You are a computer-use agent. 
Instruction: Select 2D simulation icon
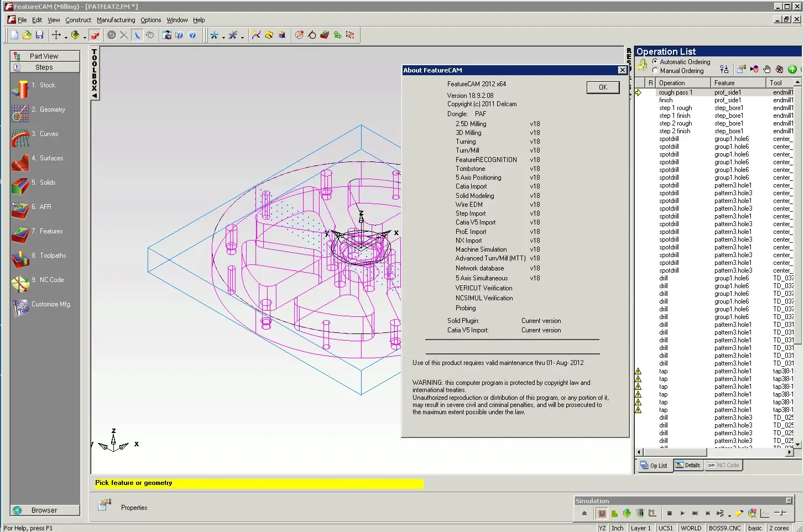click(x=614, y=513)
